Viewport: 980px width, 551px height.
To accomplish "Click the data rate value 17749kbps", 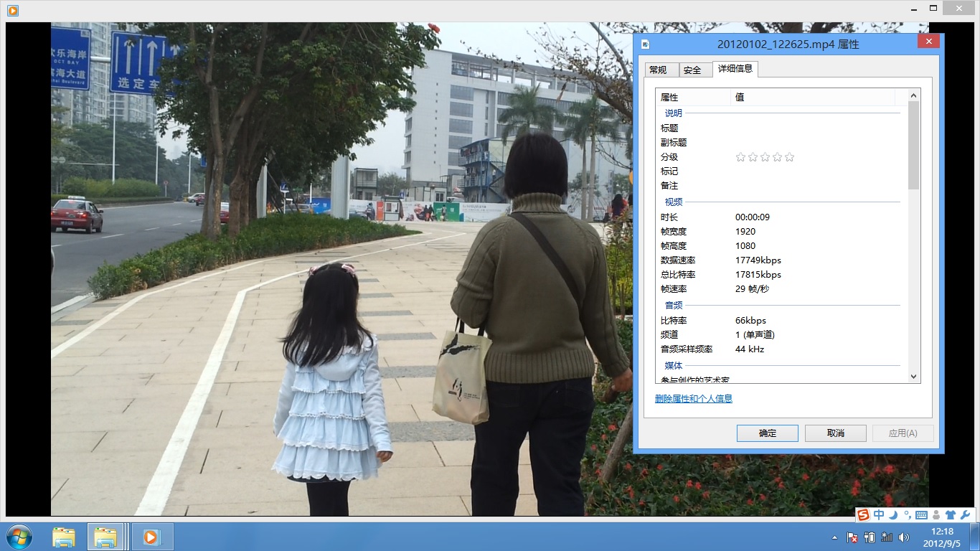I will 758,260.
